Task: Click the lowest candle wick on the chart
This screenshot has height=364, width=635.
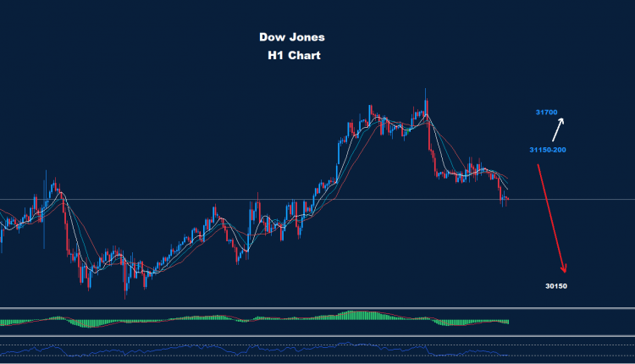Action: 125,296
